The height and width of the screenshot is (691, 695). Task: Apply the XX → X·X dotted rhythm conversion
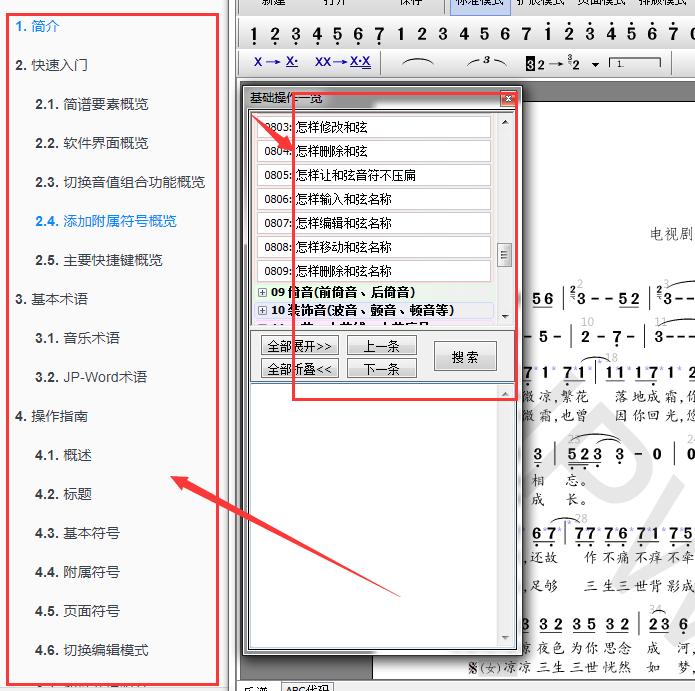point(343,62)
